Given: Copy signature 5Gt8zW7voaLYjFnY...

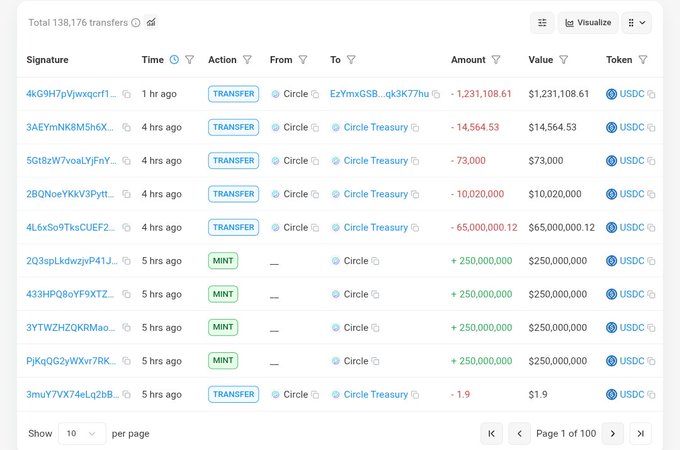Looking at the screenshot, I should (127, 161).
